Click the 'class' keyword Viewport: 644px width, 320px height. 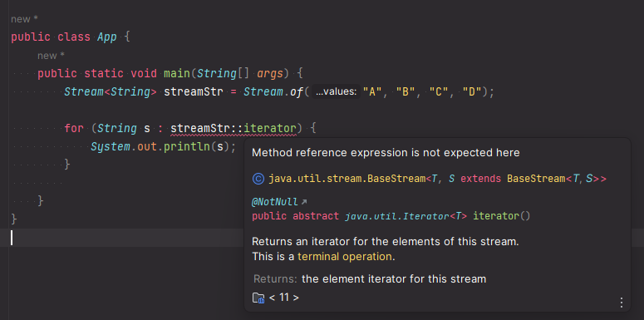click(x=74, y=37)
